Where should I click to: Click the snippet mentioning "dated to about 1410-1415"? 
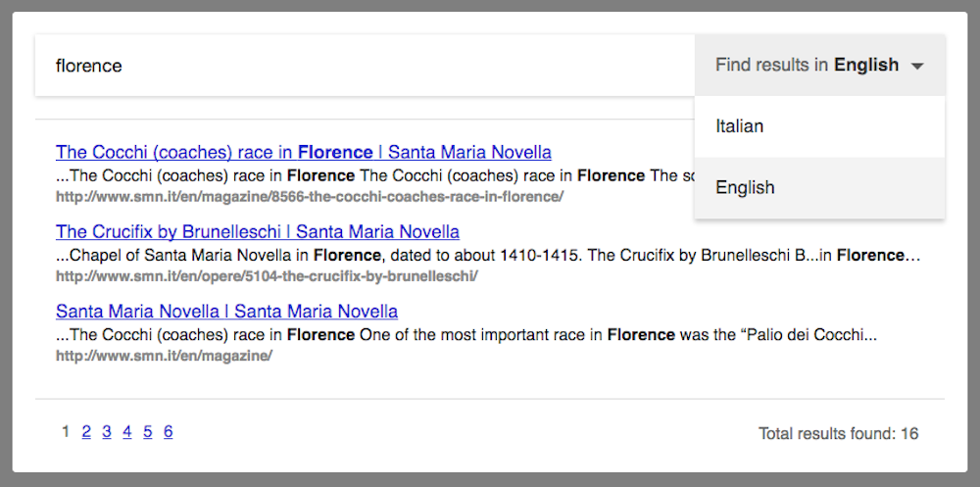pyautogui.click(x=487, y=255)
